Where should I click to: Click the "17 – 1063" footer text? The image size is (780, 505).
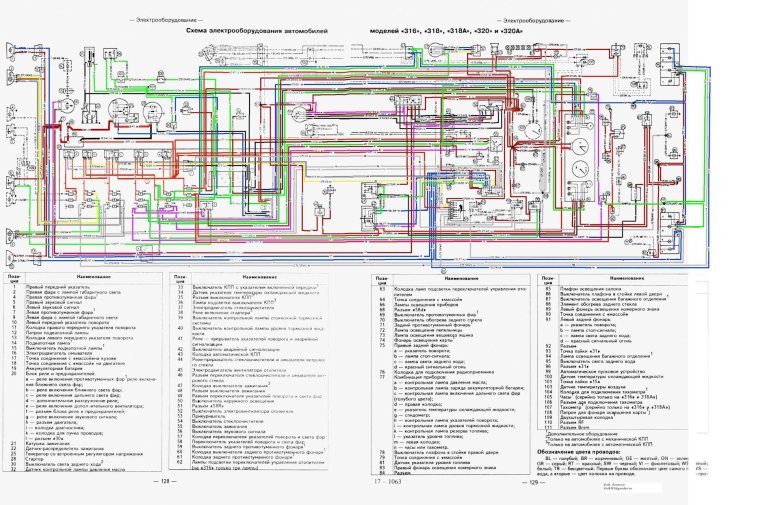tap(389, 482)
